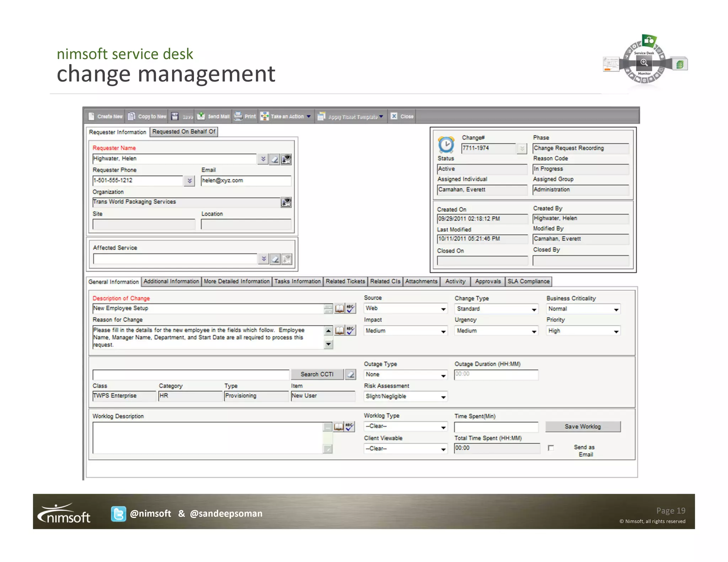728x562 pixels.
Task: Click the clock icon beside Change#
Action: (446, 145)
